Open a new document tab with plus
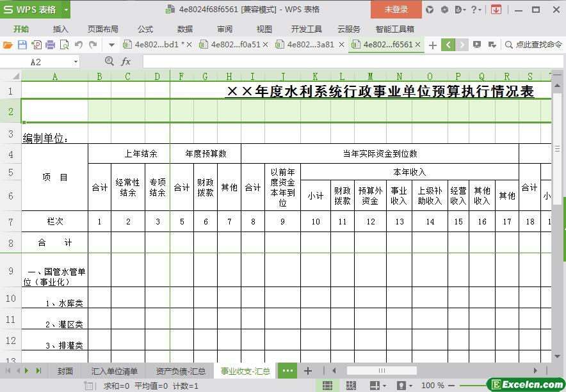The height and width of the screenshot is (392, 566). (x=433, y=45)
